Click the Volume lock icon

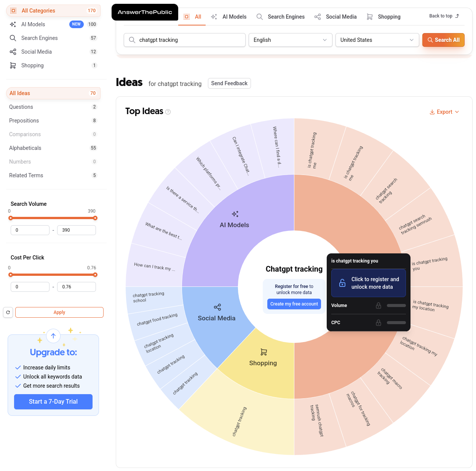(x=379, y=306)
